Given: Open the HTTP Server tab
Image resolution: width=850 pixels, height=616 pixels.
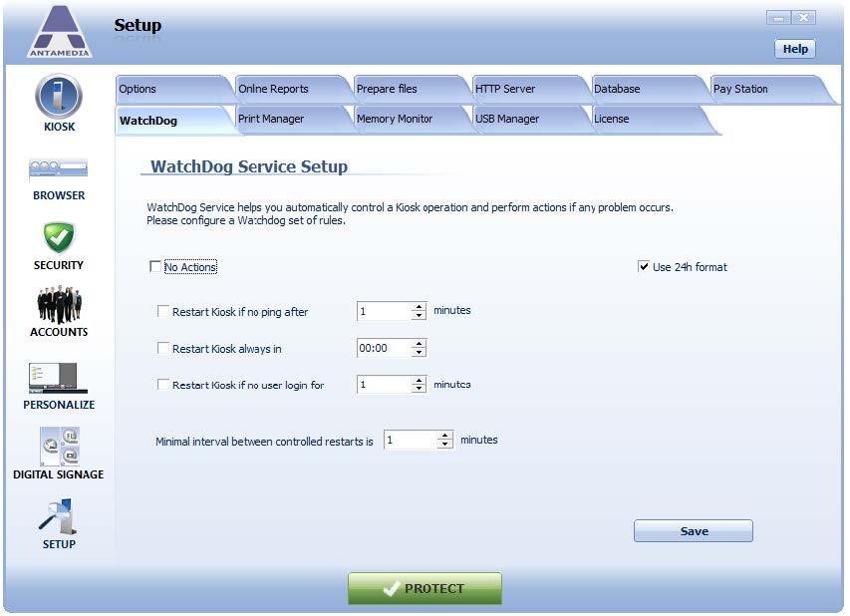Looking at the screenshot, I should [x=530, y=89].
